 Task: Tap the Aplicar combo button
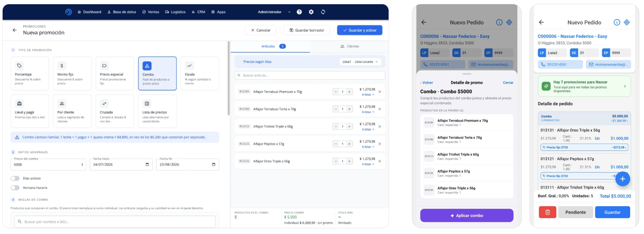coord(467,215)
